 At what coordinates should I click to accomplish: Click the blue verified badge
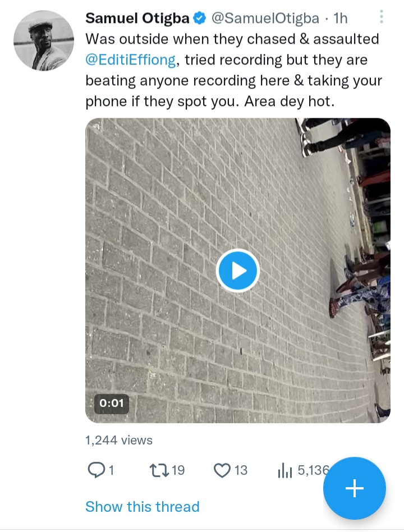coord(200,19)
